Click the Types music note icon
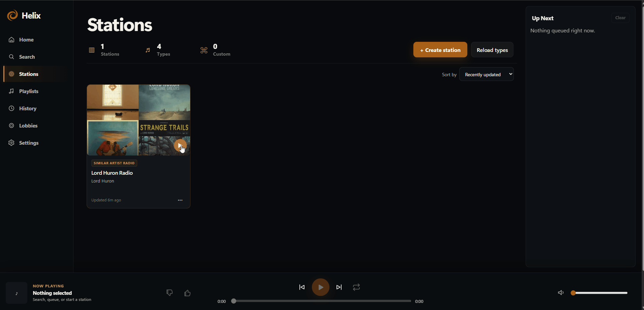This screenshot has width=644, height=310. click(148, 50)
